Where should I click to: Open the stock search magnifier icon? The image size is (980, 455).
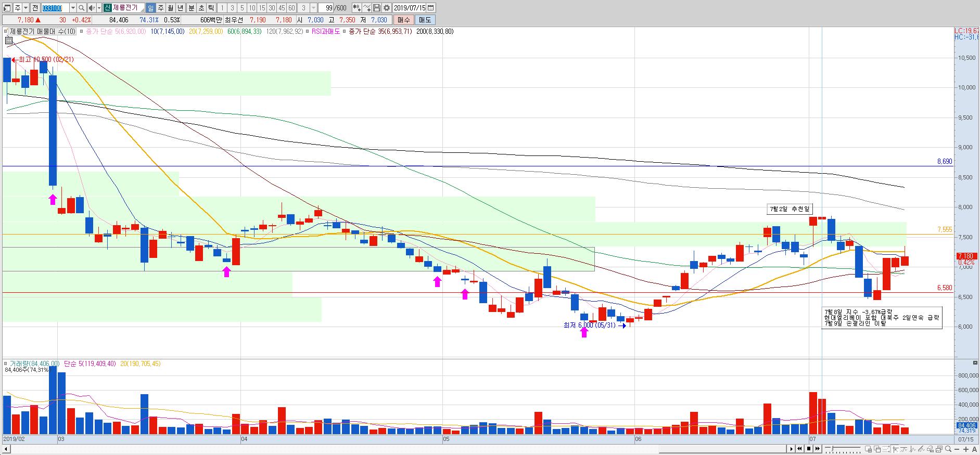point(82,8)
